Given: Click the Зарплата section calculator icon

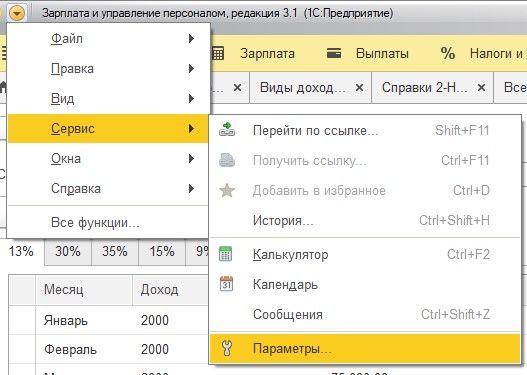Looking at the screenshot, I should [x=218, y=53].
